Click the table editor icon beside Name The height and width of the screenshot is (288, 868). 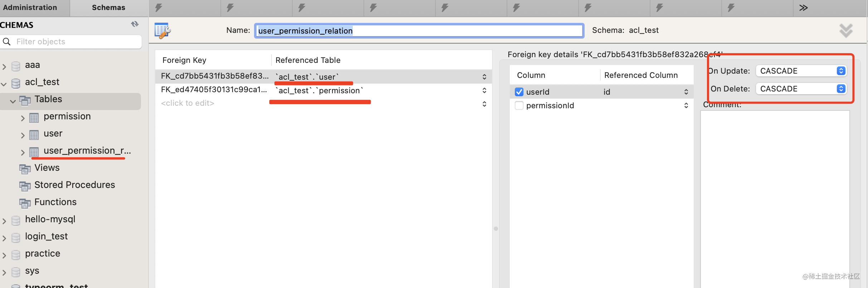(162, 30)
